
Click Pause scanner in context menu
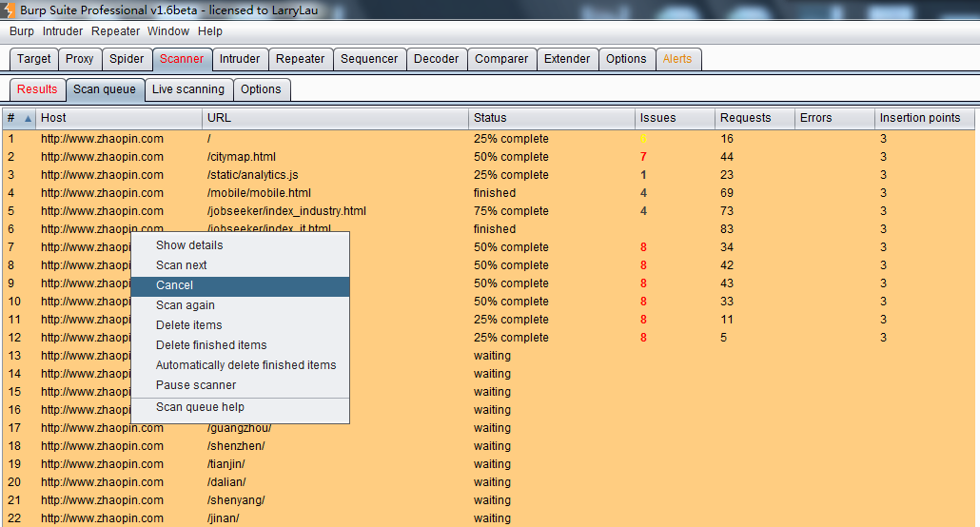[x=196, y=385]
